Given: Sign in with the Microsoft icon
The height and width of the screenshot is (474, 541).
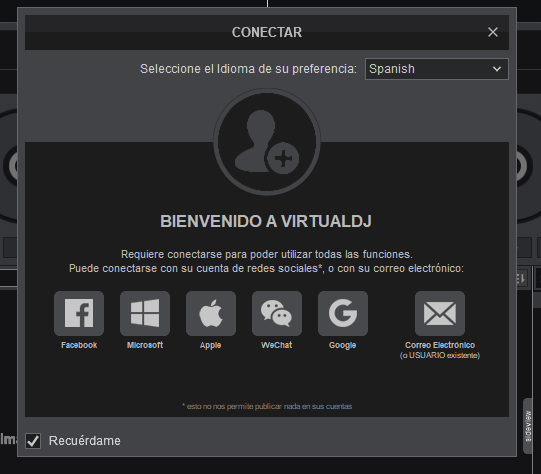Looking at the screenshot, I should pyautogui.click(x=145, y=313).
